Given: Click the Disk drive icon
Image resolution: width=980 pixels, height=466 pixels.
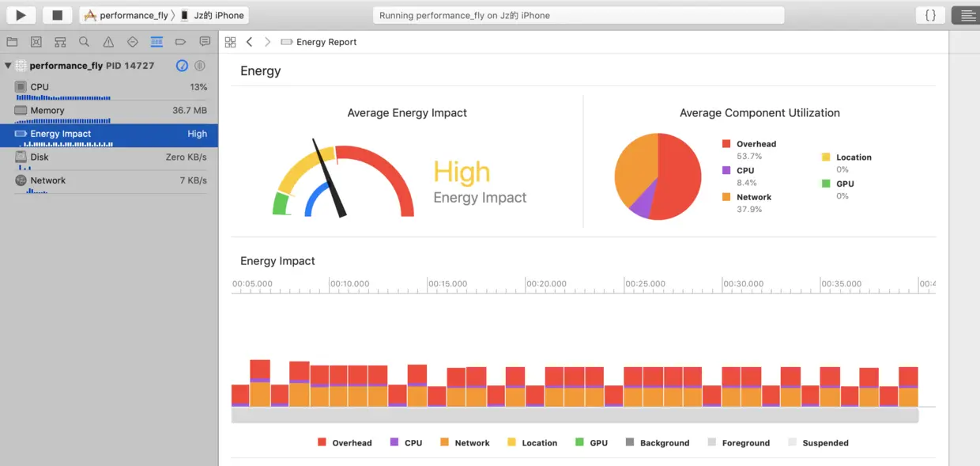Looking at the screenshot, I should (x=21, y=157).
